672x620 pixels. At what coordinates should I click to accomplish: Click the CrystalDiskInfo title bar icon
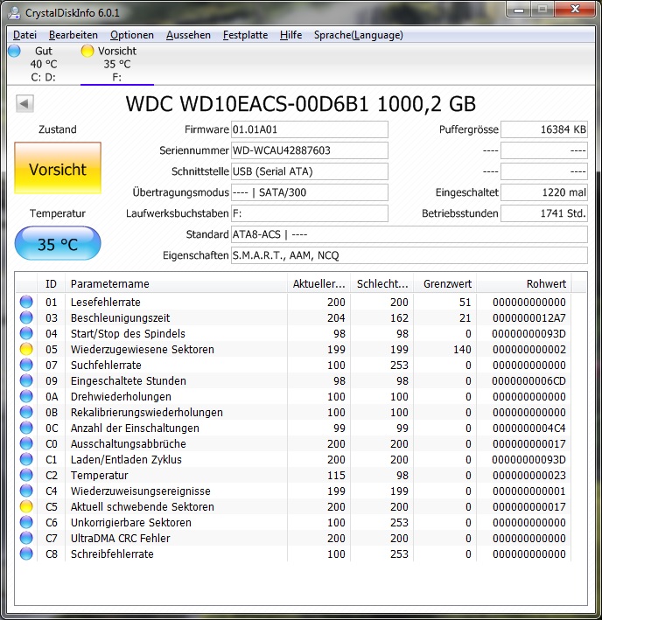click(14, 12)
